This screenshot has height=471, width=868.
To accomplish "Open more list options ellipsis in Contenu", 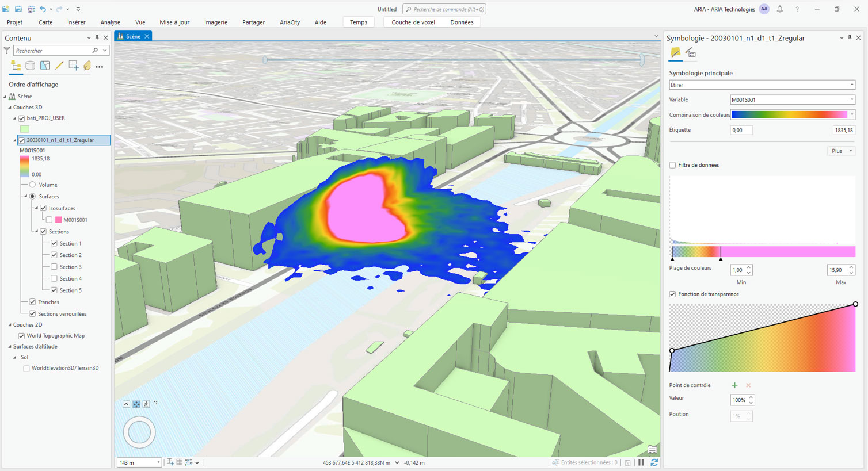I will pos(100,67).
